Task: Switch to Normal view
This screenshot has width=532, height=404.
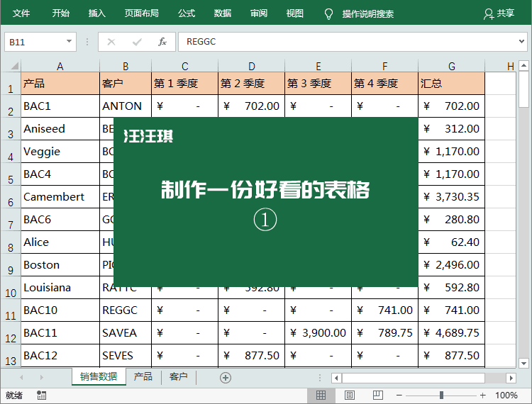Action: coord(321,395)
